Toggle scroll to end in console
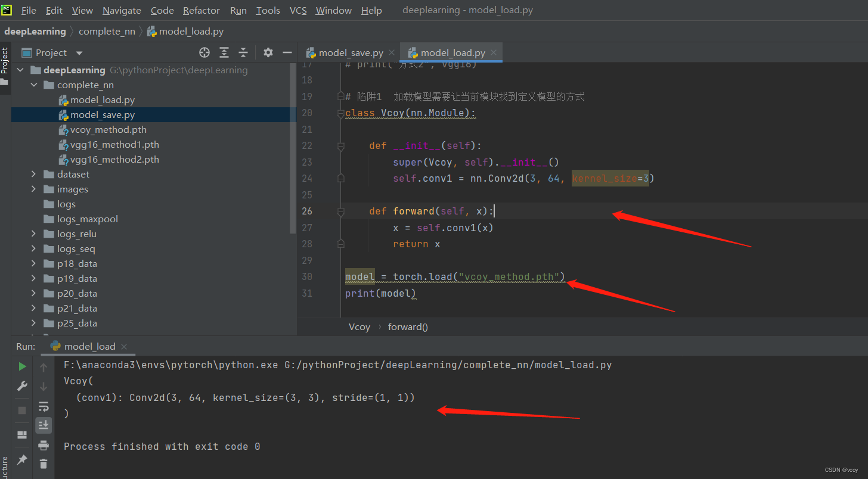Viewport: 868px width, 479px height. click(44, 425)
